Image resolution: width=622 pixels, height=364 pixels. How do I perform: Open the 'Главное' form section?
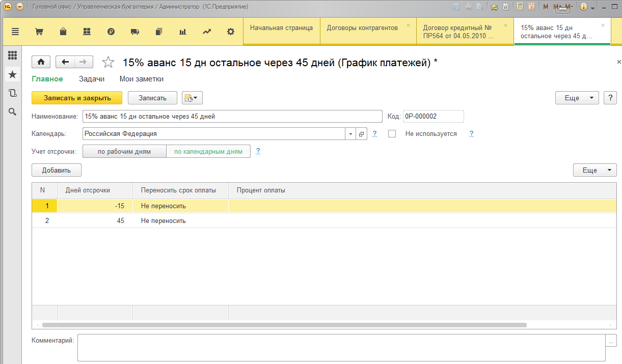click(47, 79)
